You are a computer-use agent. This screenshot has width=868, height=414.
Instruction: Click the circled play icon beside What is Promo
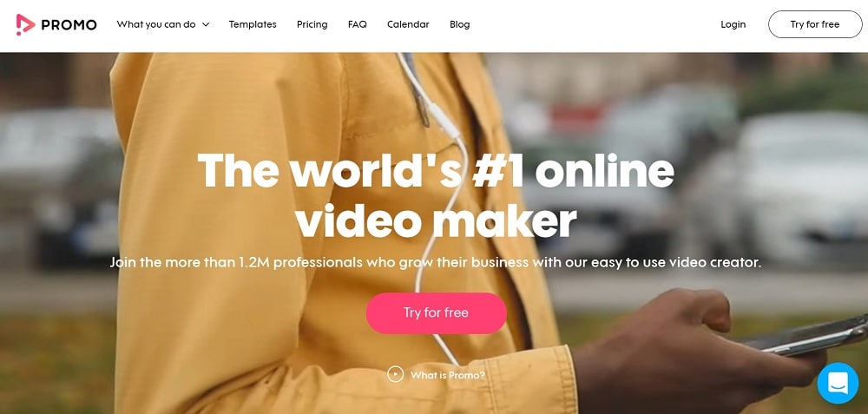[395, 375]
